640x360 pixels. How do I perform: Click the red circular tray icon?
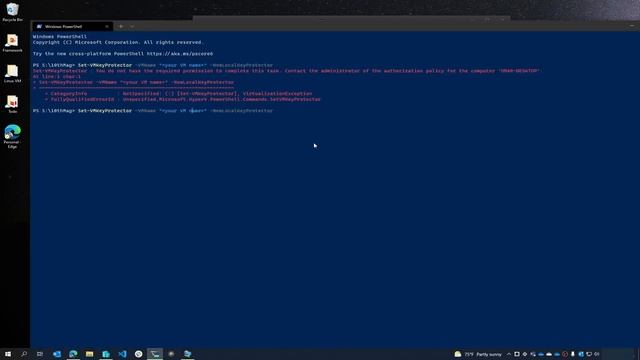564,354
